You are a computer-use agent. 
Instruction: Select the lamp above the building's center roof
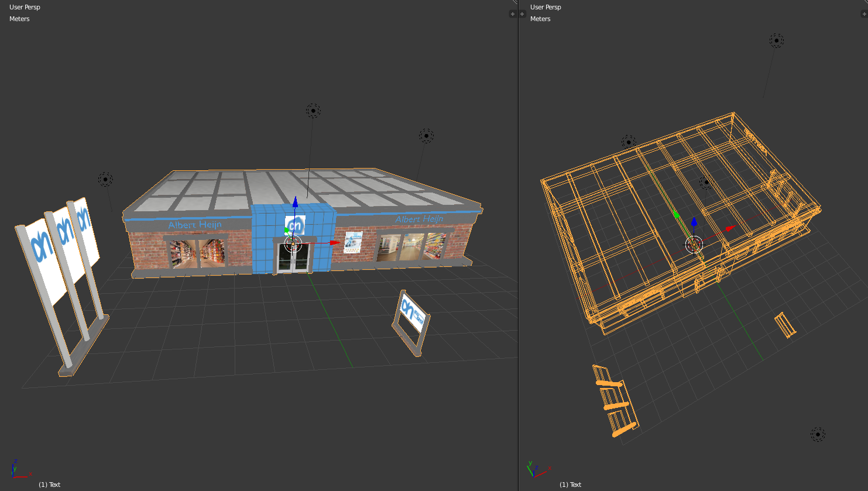pos(313,111)
